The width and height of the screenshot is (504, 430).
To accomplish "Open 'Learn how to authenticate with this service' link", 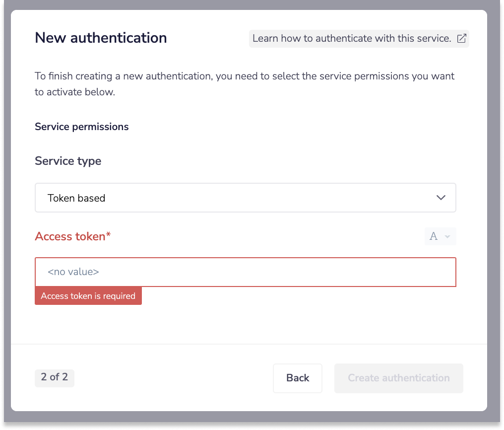I will 352,38.
